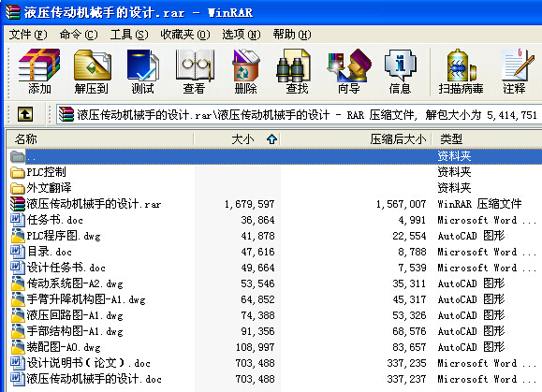This screenshot has width=542, height=392.
Task: Click the RAR icon of 液压传动机械手的设计.rar
Action: point(18,204)
